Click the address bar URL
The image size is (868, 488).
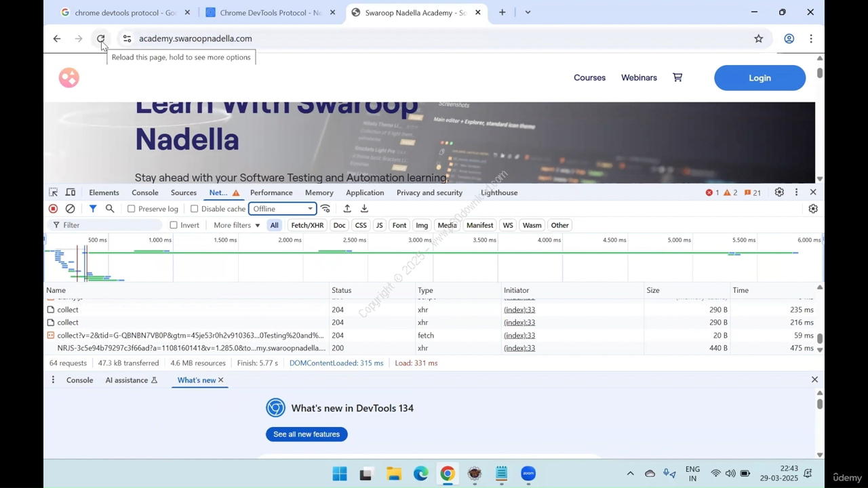click(x=195, y=39)
